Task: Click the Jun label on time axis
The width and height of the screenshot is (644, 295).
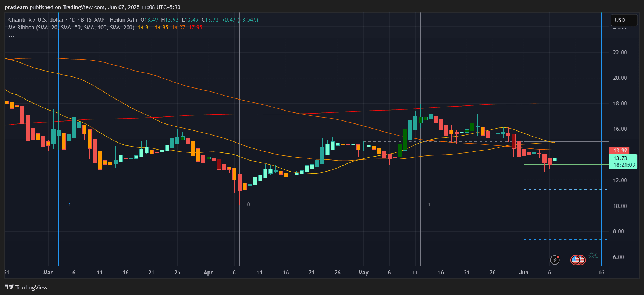Action: click(x=523, y=273)
